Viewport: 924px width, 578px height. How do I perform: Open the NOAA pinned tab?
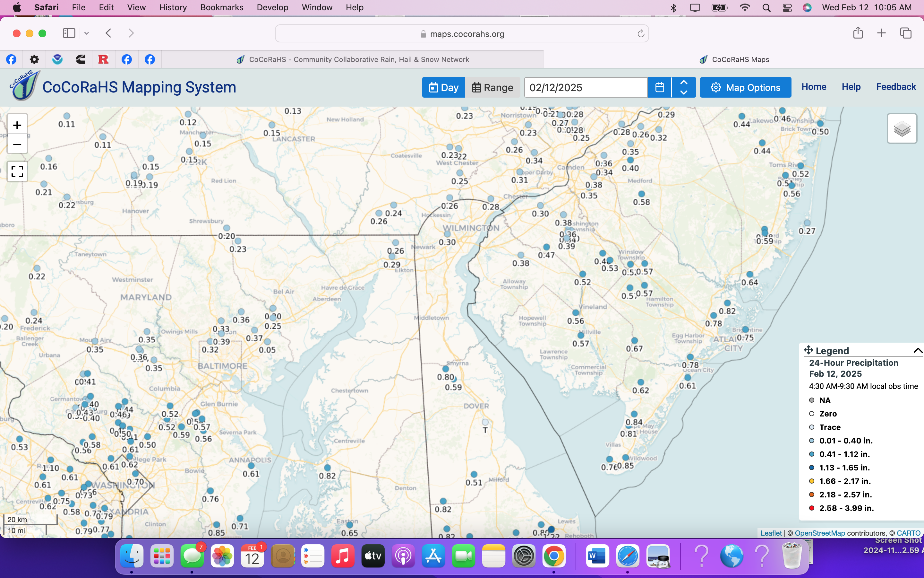[57, 59]
